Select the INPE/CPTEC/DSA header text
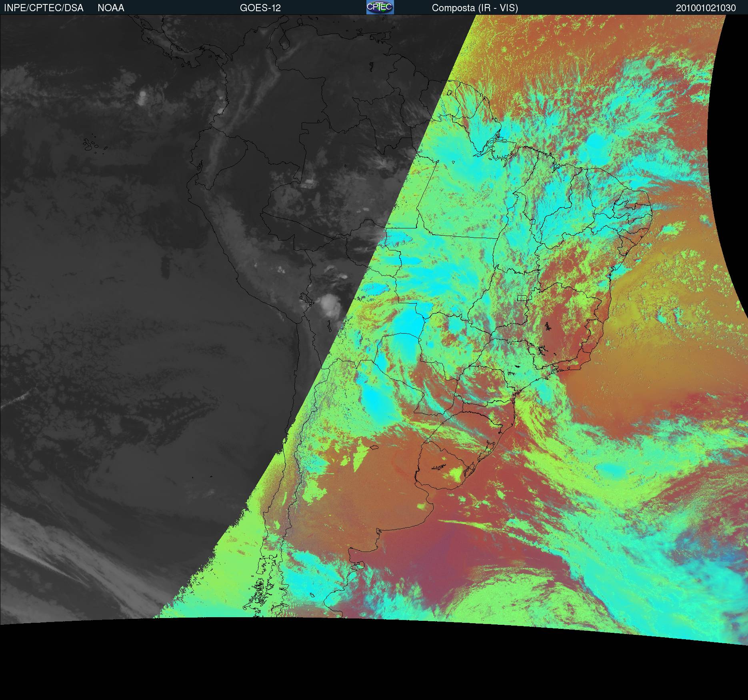Image resolution: width=748 pixels, height=700 pixels. [x=44, y=8]
